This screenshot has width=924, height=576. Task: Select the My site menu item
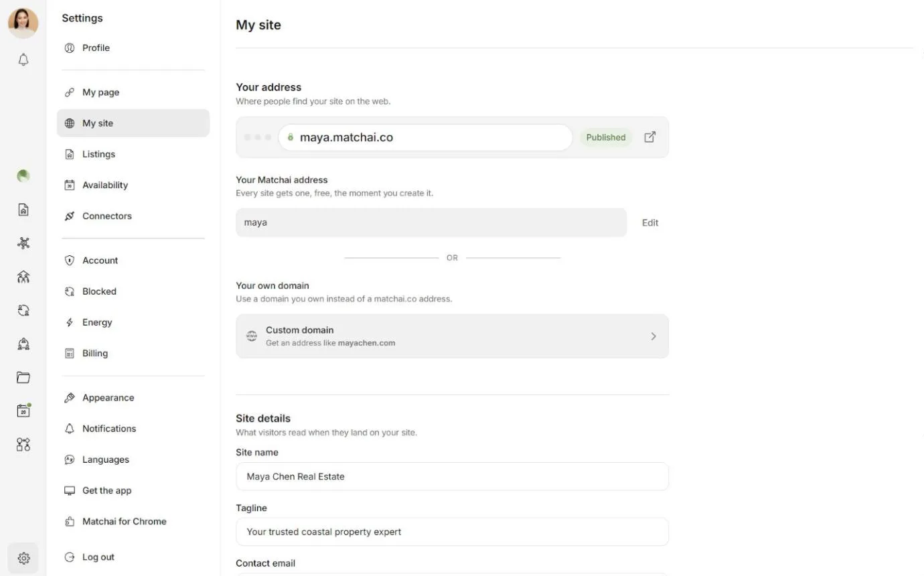[x=133, y=123]
